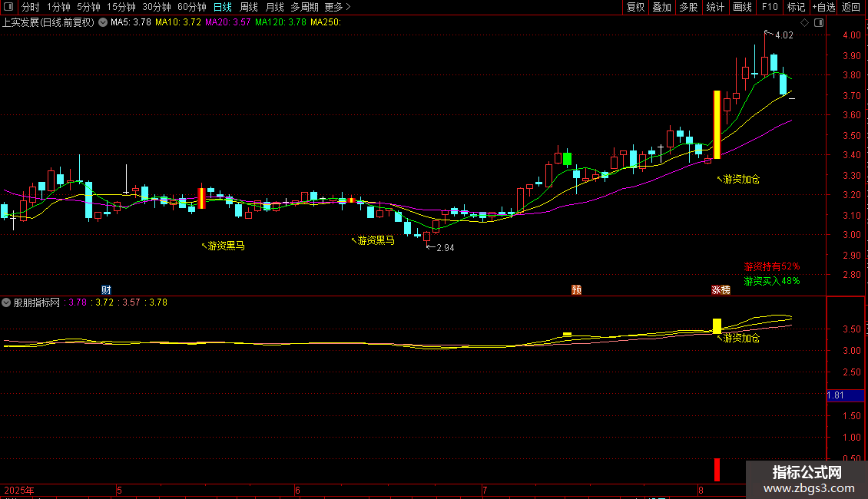Click the diamond icon at chart top right
Image resolution: width=868 pixels, height=499 pixels.
(x=805, y=23)
